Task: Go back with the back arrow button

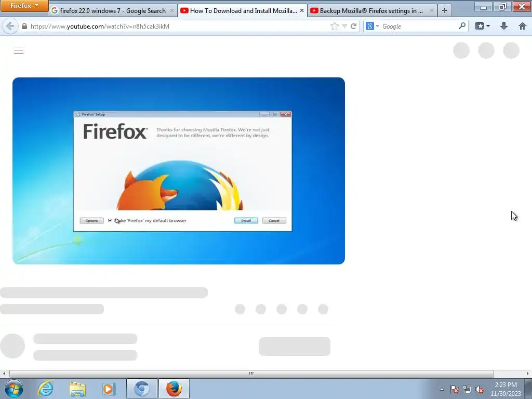Action: click(10, 26)
